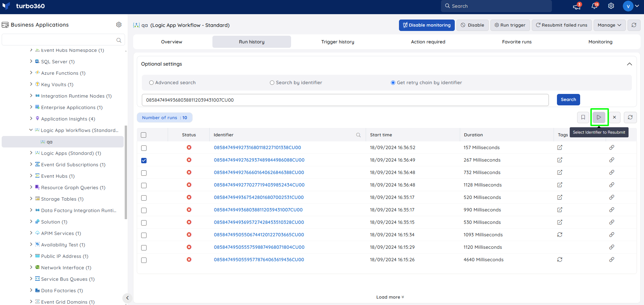Uncheck the run ending 6088CU00

pyautogui.click(x=144, y=161)
